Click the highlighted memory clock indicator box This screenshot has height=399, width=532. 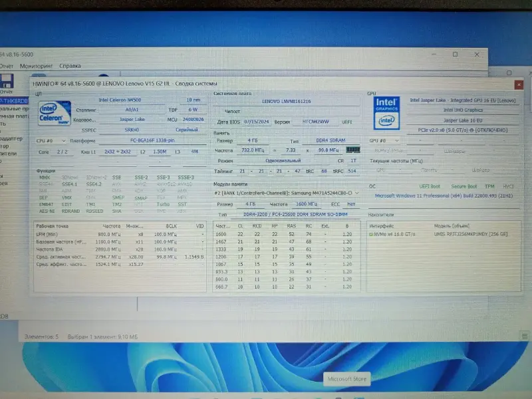click(352, 150)
